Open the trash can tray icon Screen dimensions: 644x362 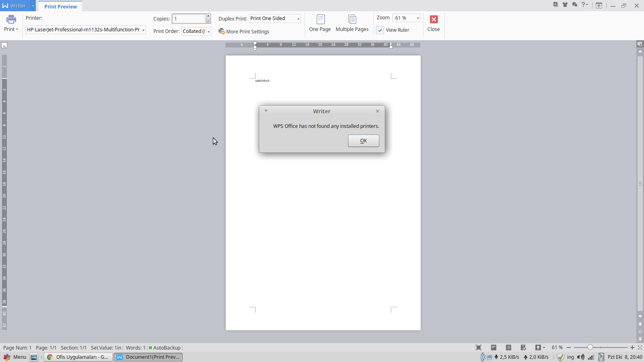[601, 357]
